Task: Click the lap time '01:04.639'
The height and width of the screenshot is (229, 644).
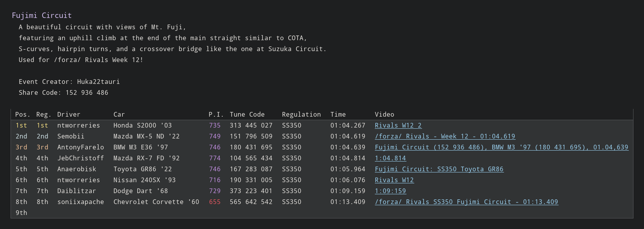Action: pyautogui.click(x=348, y=147)
